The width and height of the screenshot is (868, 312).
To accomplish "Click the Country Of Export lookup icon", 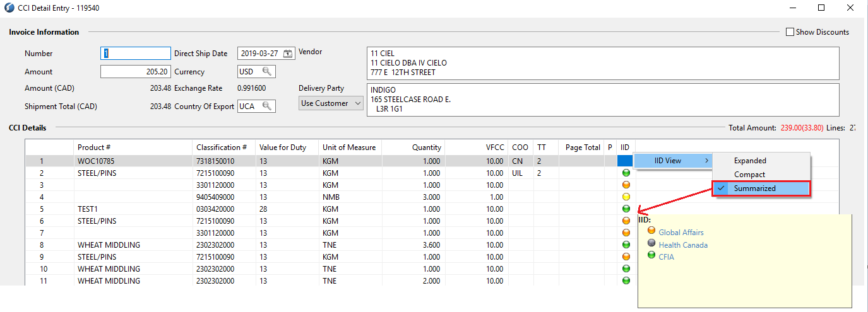I will (x=268, y=106).
